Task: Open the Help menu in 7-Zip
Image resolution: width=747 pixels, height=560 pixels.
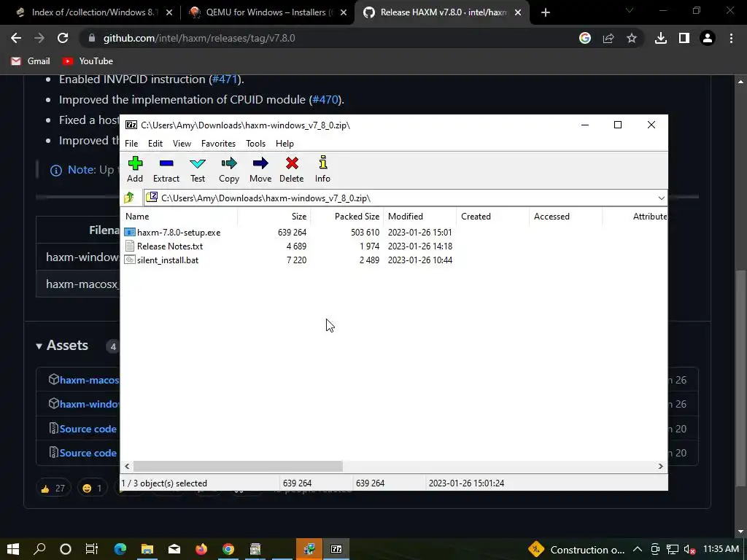Action: [285, 144]
